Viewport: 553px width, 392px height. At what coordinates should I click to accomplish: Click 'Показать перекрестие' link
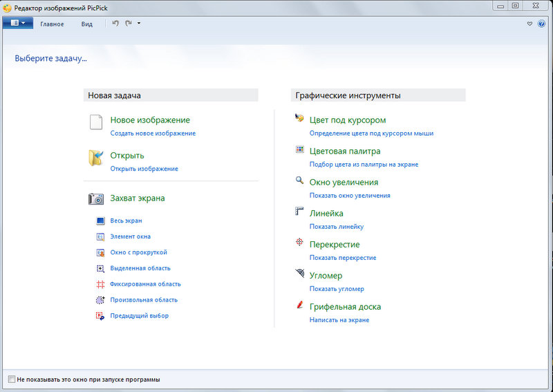(342, 258)
